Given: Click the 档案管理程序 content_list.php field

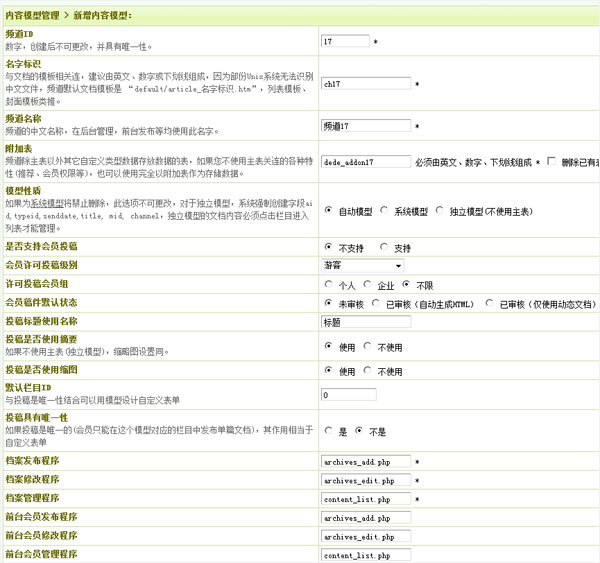Looking at the screenshot, I should 365,498.
